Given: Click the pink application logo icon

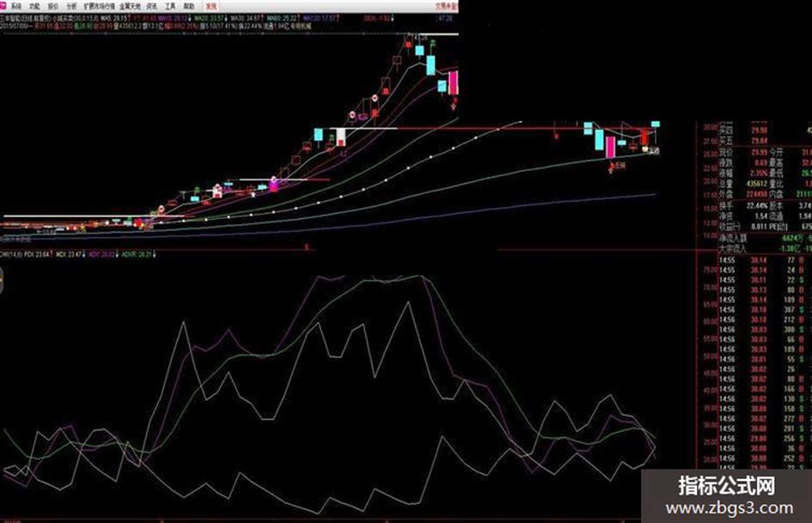Looking at the screenshot, I should 3,6.
